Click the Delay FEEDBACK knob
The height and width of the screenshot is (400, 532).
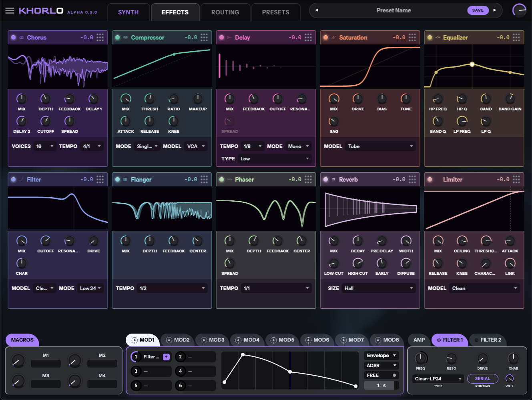coord(254,98)
